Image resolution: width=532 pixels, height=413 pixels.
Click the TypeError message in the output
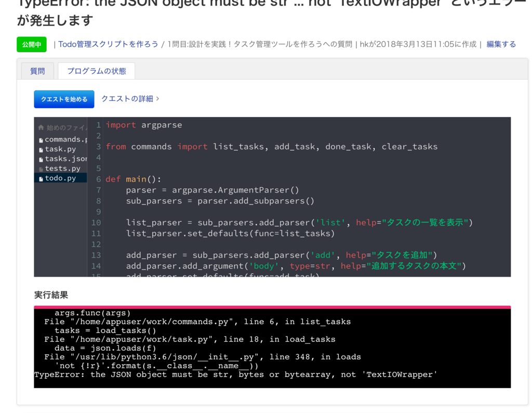pyautogui.click(x=235, y=375)
